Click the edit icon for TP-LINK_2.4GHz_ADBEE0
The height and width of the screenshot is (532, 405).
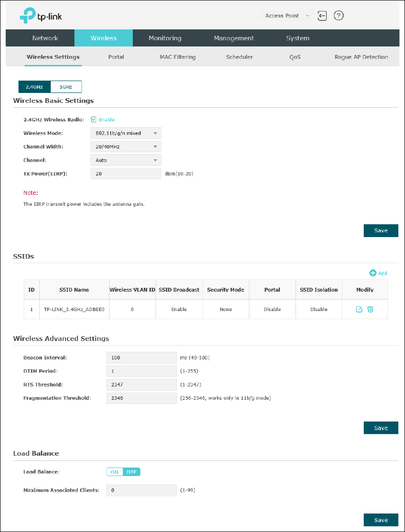pos(359,309)
